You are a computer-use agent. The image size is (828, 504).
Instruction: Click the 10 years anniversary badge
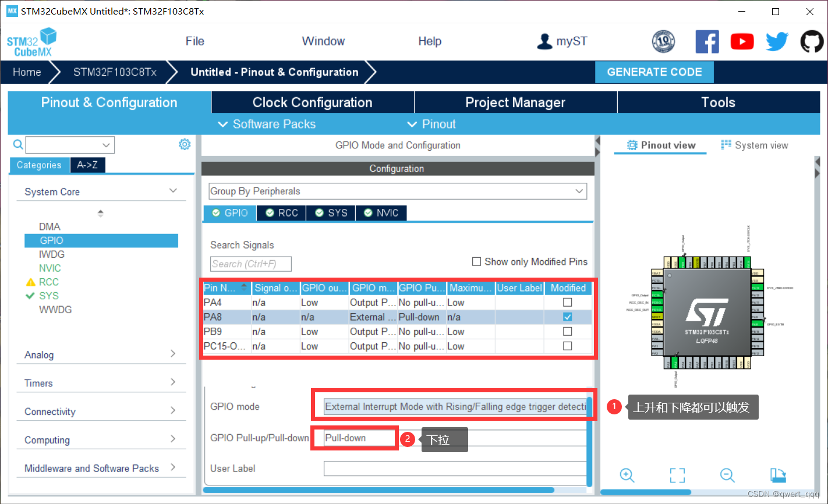[663, 41]
